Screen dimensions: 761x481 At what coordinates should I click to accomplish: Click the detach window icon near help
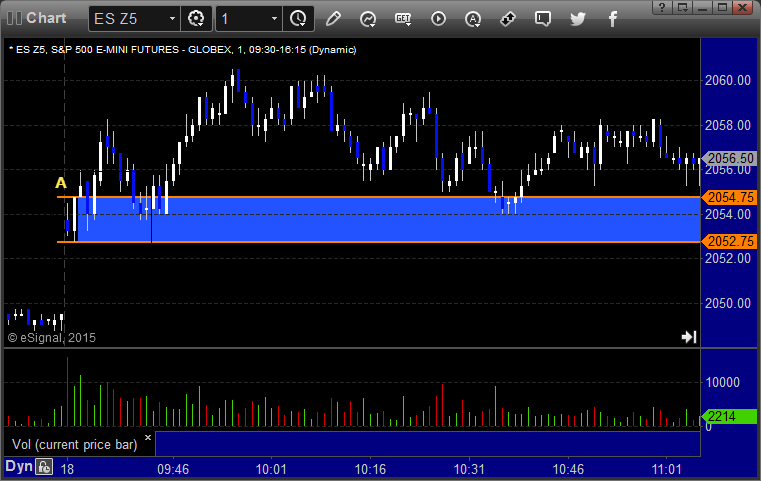682,7
